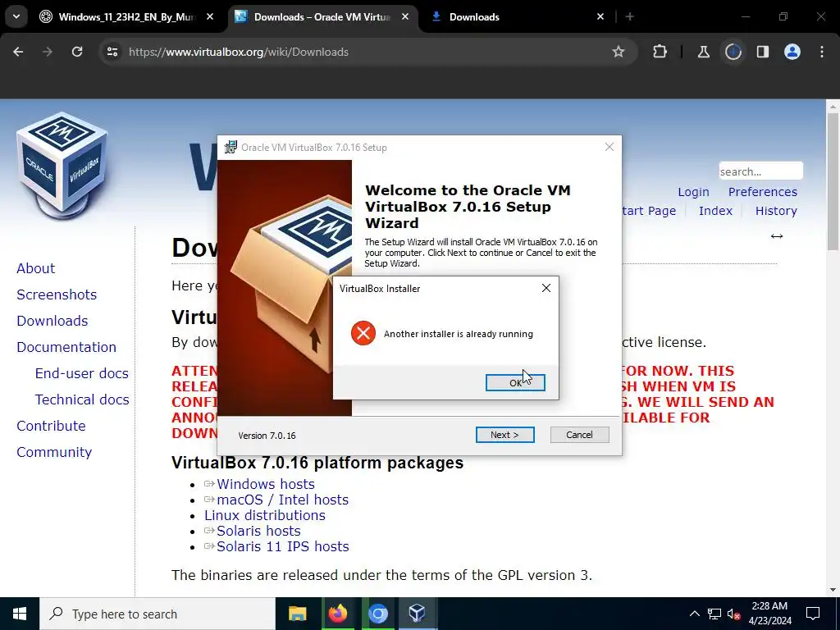Go back with the browser back arrow
This screenshot has width=840, height=630.
point(18,52)
